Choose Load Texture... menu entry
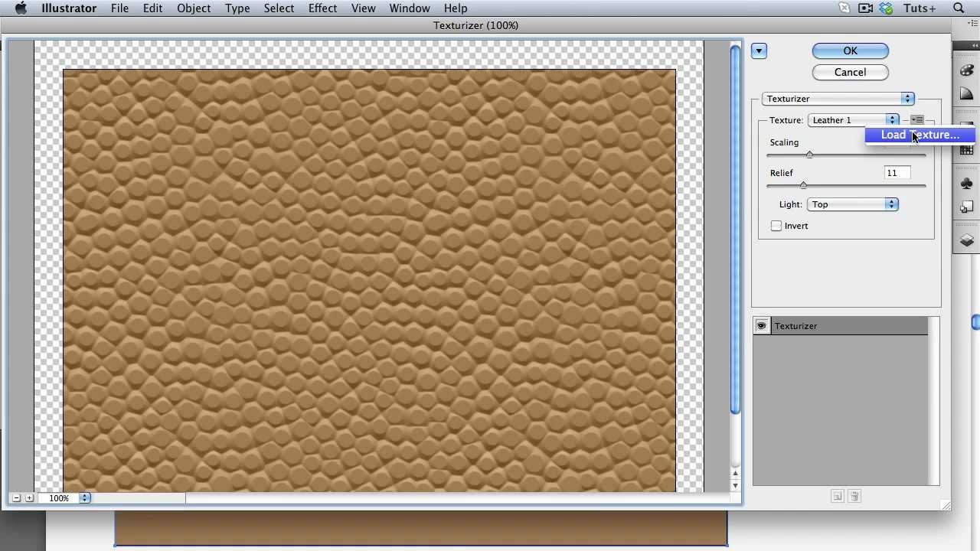The width and height of the screenshot is (980, 551). 920,135
